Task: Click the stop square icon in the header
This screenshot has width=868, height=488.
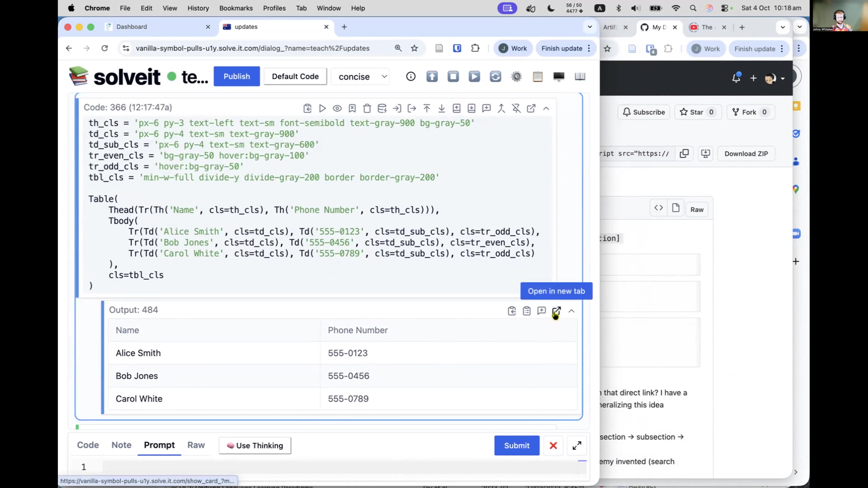Action: coord(453,77)
